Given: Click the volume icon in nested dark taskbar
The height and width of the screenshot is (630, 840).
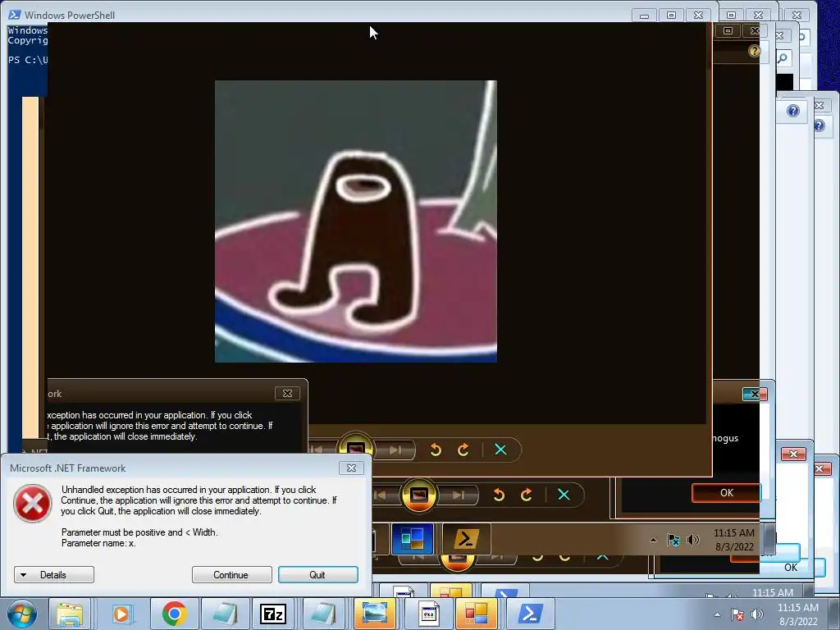Looking at the screenshot, I should [x=692, y=540].
